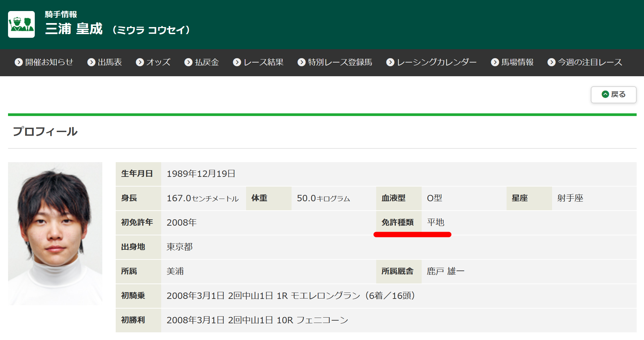
Task: Go to オッズ in the navigation bar
Action: (x=153, y=62)
